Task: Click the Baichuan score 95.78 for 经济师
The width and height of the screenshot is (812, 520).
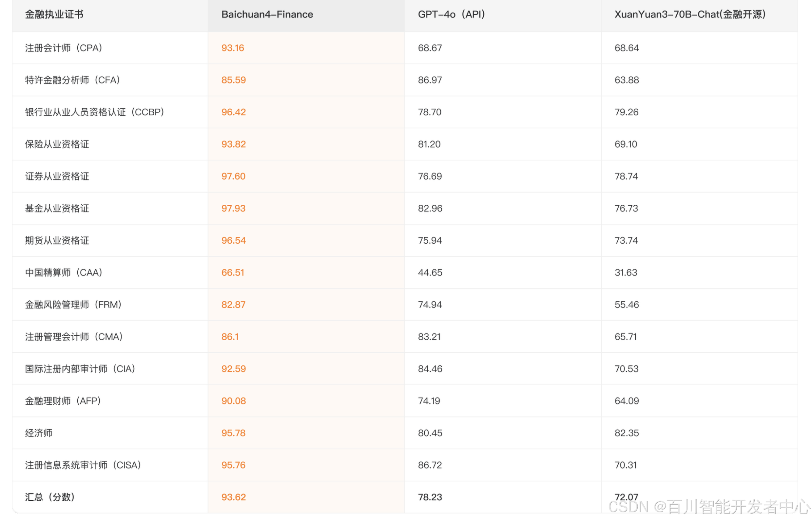Action: click(x=233, y=433)
